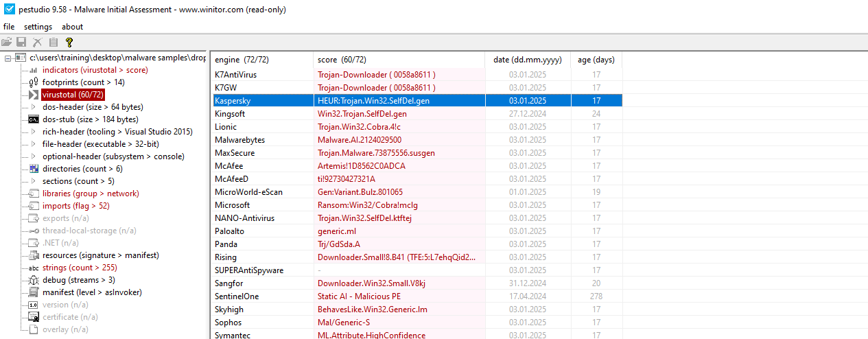Select the Panda engine row
Image resolution: width=868 pixels, height=339 pixels.
(416, 244)
